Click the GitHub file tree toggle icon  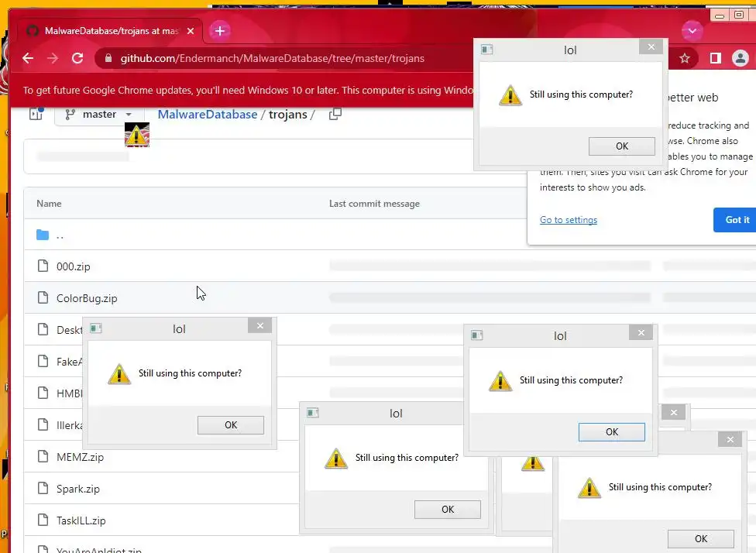coord(36,114)
